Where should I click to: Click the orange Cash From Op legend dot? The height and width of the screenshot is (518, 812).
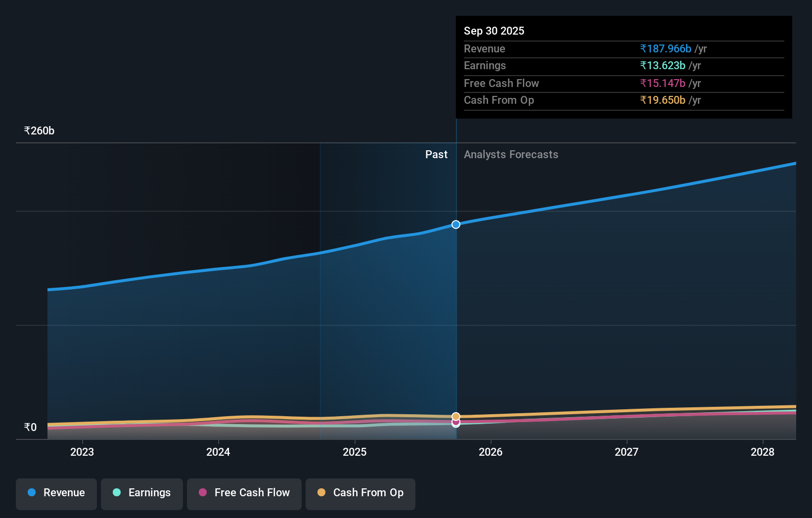tap(322, 492)
